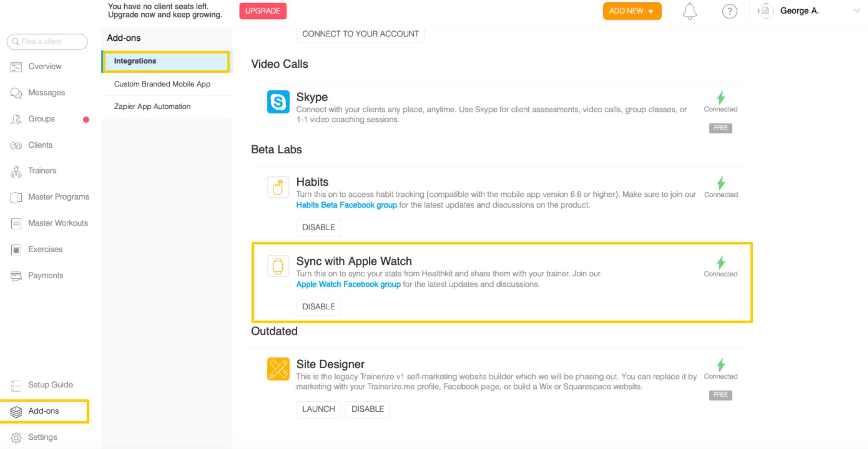
Task: Expand the George A. account menu chevron
Action: click(x=856, y=11)
